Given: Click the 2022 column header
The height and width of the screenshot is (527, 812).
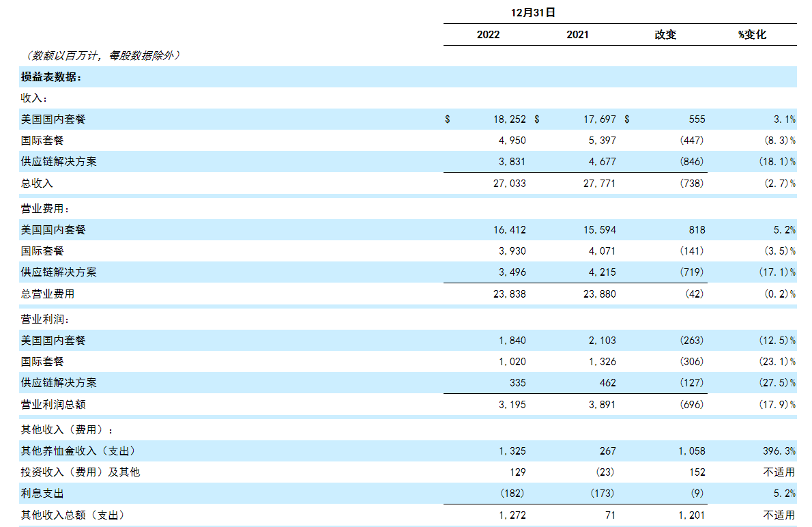Looking at the screenshot, I should tap(488, 35).
